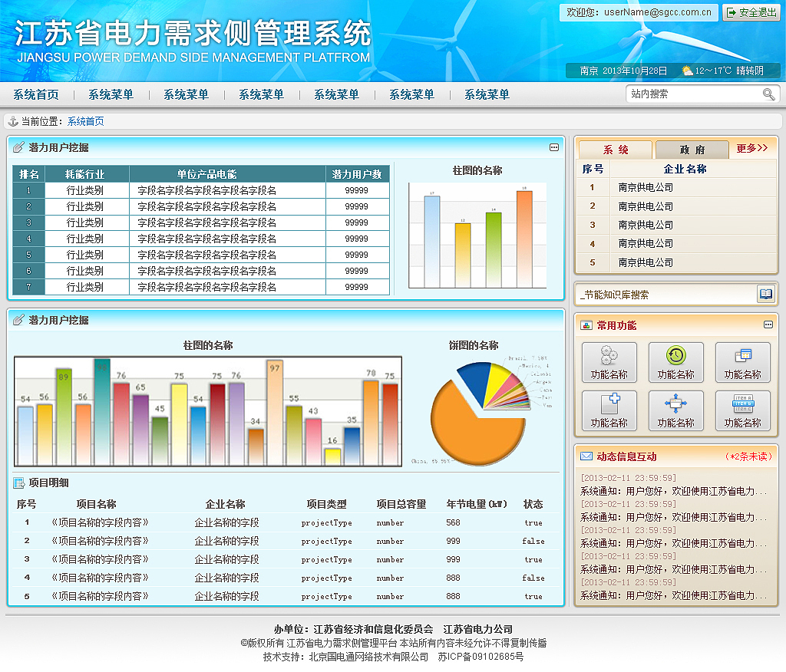Click the new-document plus function icon
Image resolution: width=786 pixels, height=672 pixels.
tap(609, 404)
